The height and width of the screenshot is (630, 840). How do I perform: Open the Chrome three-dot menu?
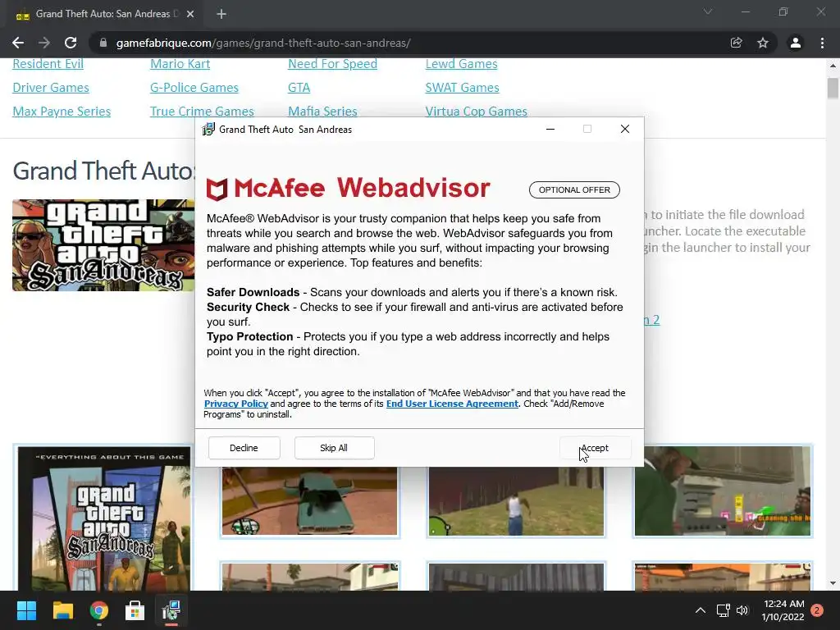pyautogui.click(x=822, y=43)
